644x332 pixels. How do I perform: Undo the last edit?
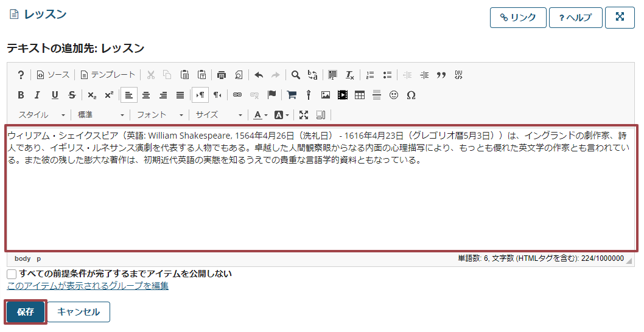click(258, 75)
